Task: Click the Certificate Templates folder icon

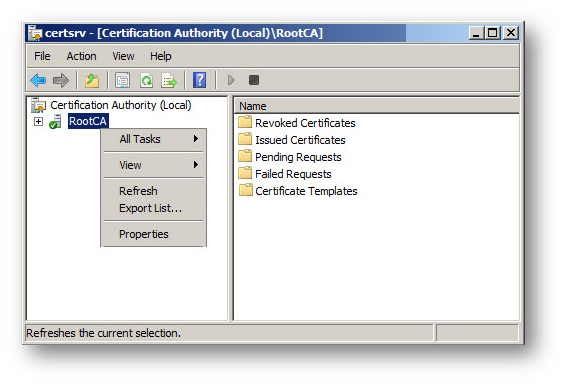Action: (245, 190)
